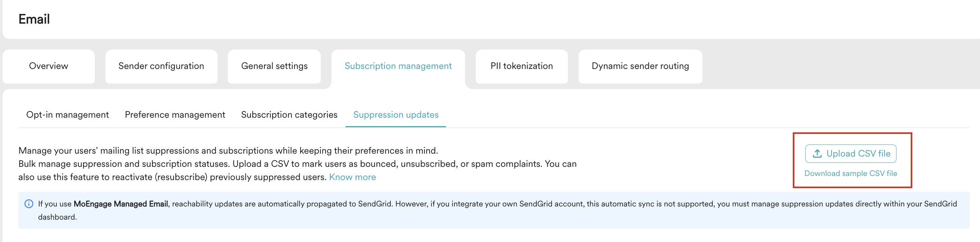The image size is (980, 242).
Task: Open the PII tokenization tab
Action: pos(521,66)
